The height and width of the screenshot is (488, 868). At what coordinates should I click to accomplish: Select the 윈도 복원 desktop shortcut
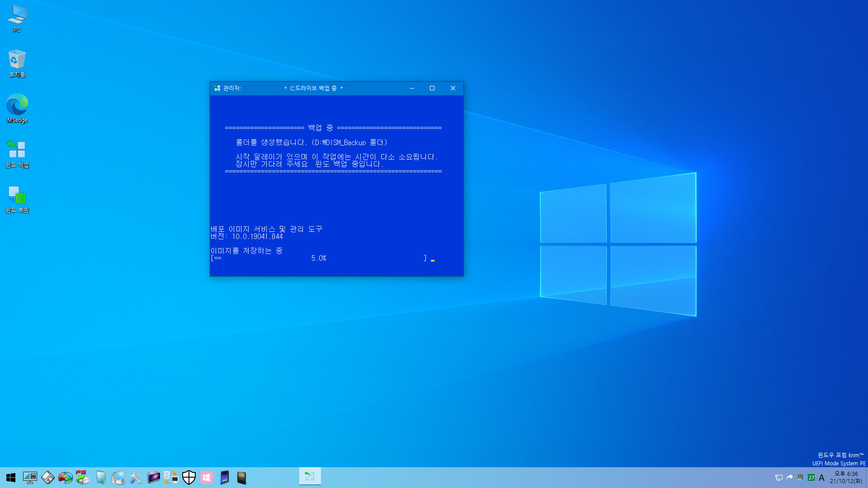(x=17, y=199)
